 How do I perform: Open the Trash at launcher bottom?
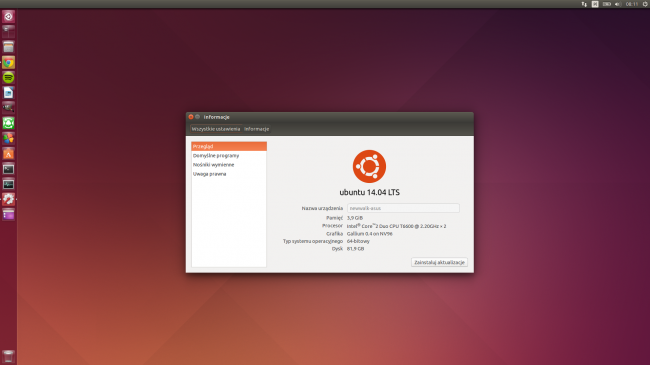click(x=8, y=356)
